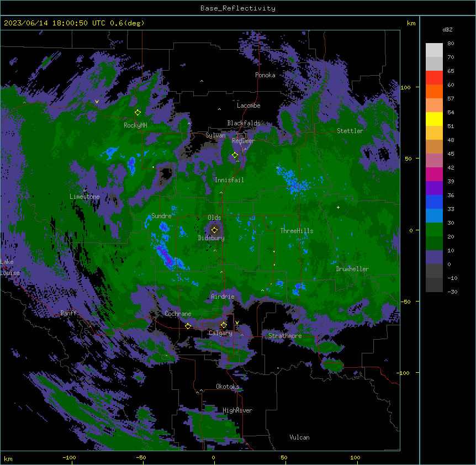Screen dimensions: 476x465
Task: Select the Stettler city label
Action: [350, 131]
